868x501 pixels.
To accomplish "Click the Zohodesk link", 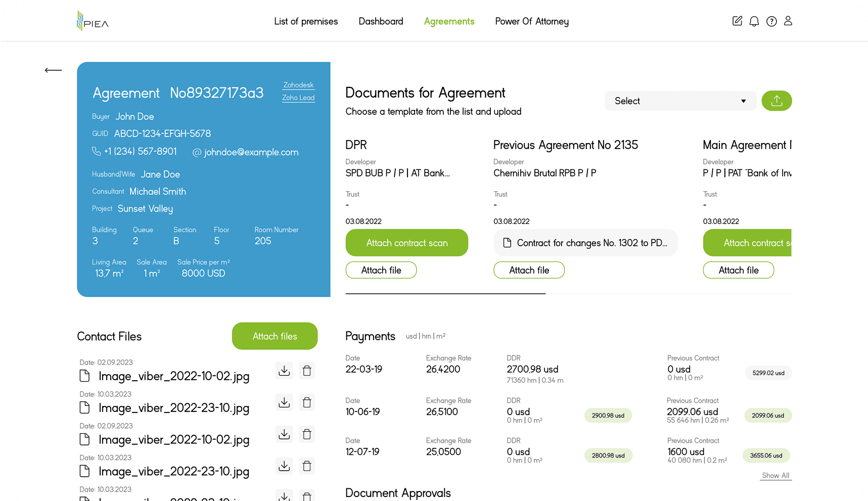I will [298, 85].
